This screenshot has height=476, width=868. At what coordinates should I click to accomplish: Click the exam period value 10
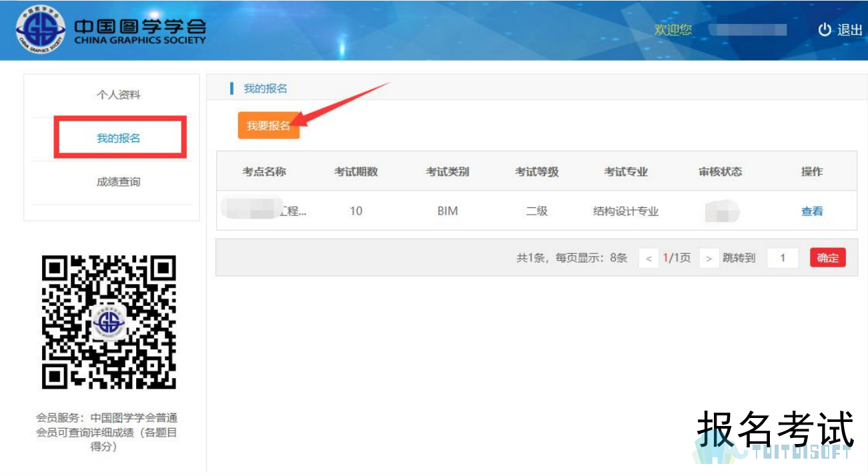tap(356, 211)
